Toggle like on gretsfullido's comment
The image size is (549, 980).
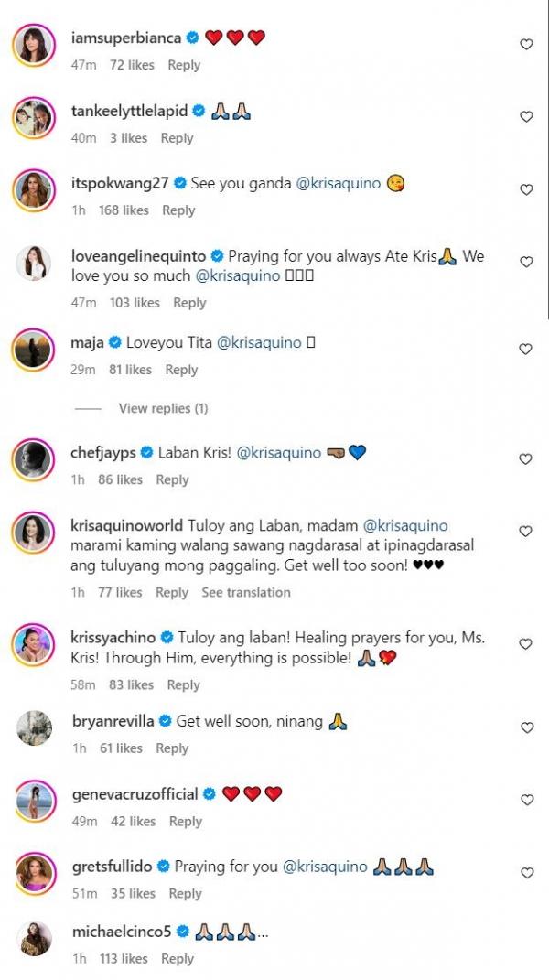point(526,874)
